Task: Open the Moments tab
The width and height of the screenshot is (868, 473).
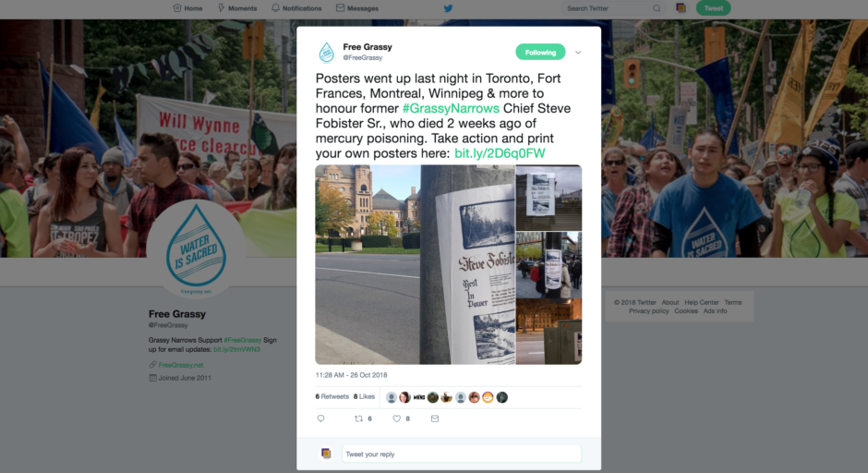Action: tap(237, 8)
